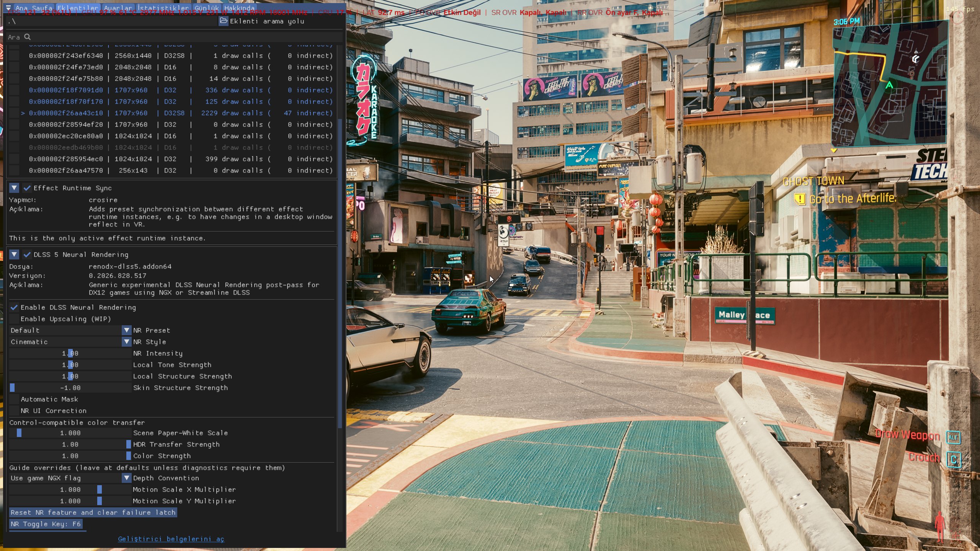Click the yellow quest marker icon beside Go to the Afterlife
Image resolution: width=980 pixels, height=551 pixels.
799,199
